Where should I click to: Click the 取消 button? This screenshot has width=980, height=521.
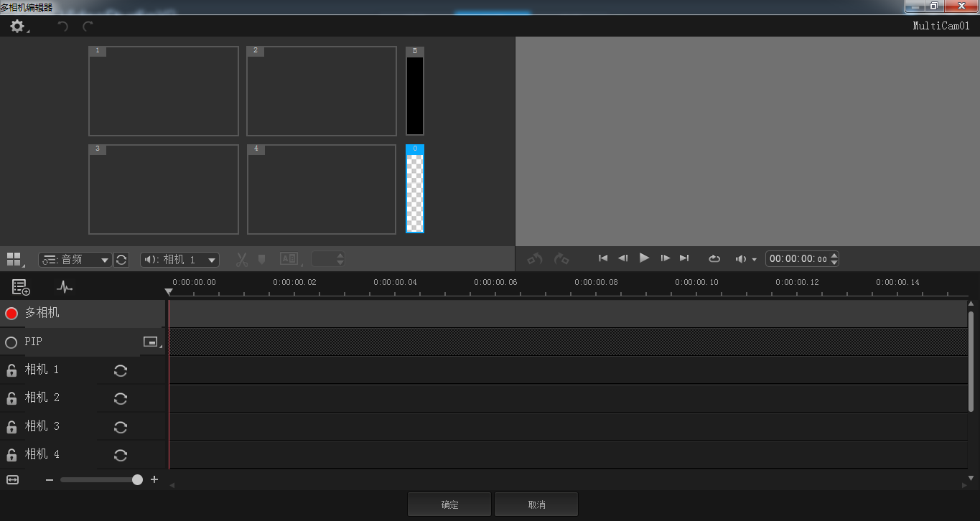(536, 504)
